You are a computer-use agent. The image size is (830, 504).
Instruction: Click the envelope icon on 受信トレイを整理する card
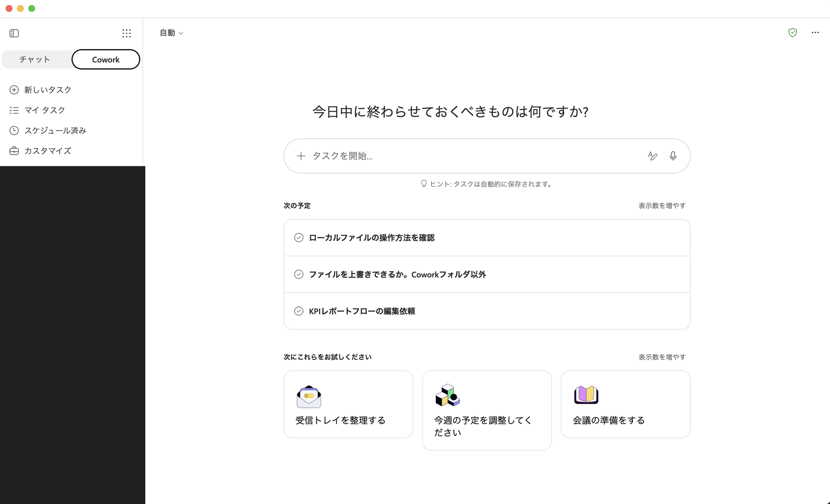coord(309,397)
